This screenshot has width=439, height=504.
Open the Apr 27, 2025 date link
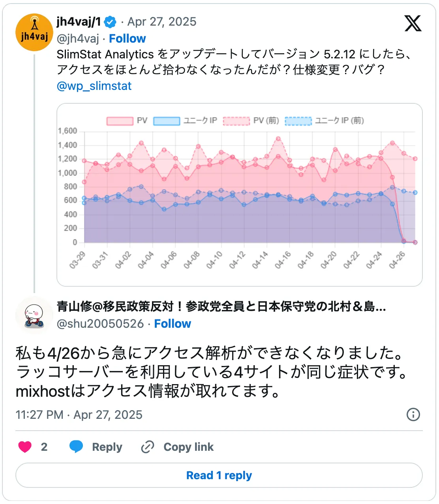click(x=161, y=22)
